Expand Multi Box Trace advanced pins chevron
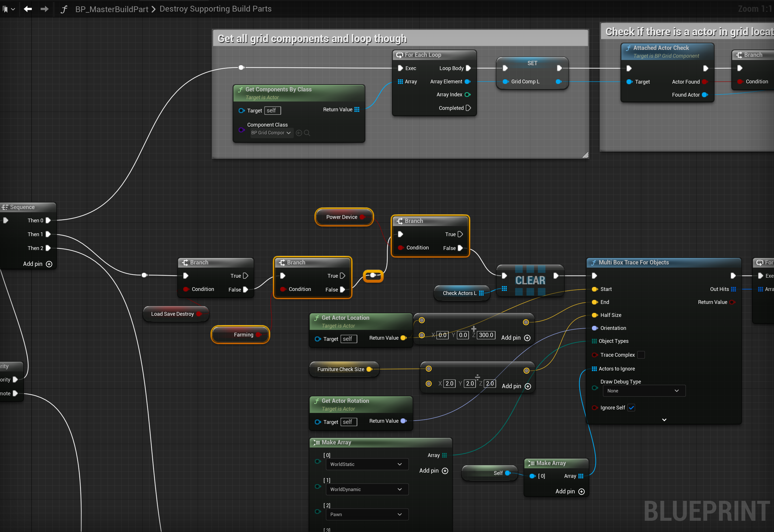This screenshot has height=532, width=774. click(664, 420)
